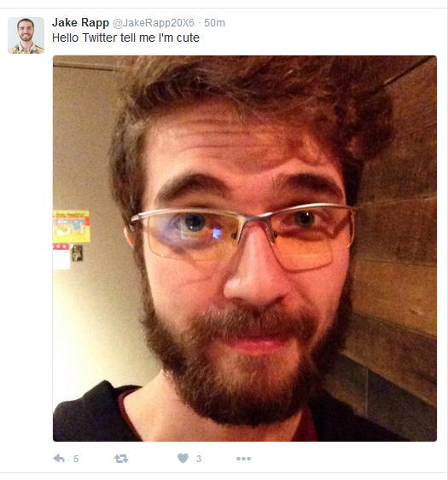Click the small pinned picture below the poster
Image resolution: width=448 pixels, height=480 pixels.
[77, 253]
